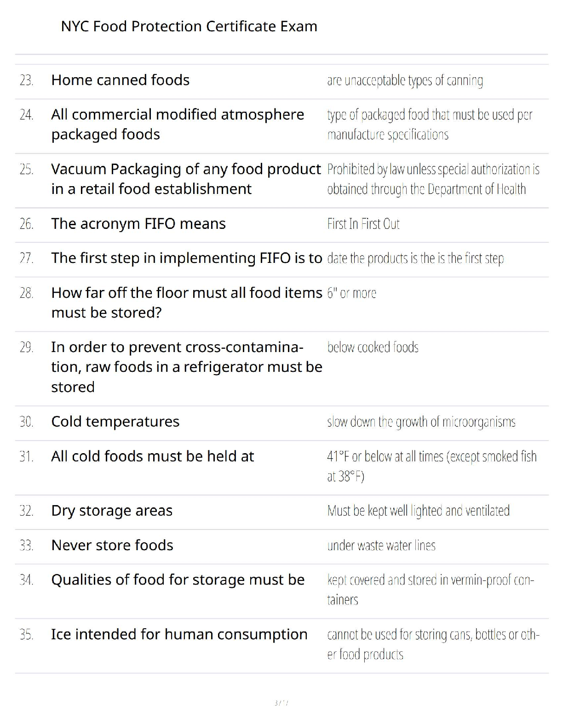563x728 pixels.
Task: Select the 'under waste water lines' answer
Action: click(x=381, y=546)
